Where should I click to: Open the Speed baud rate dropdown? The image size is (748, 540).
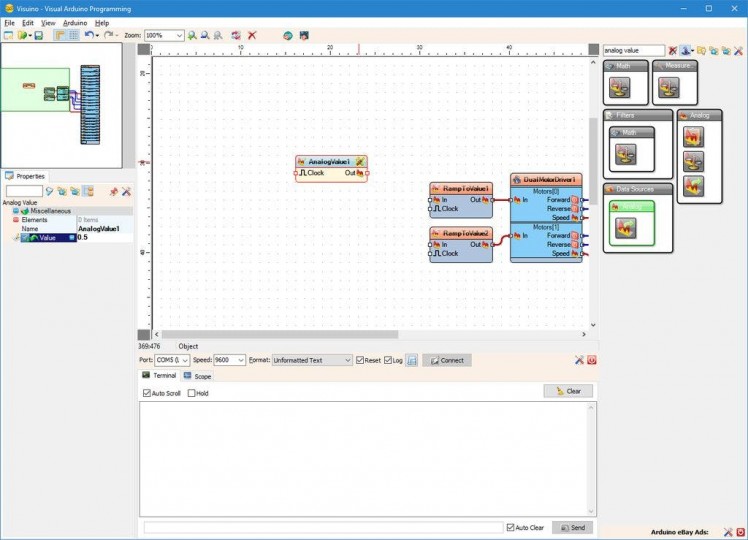[x=240, y=360]
